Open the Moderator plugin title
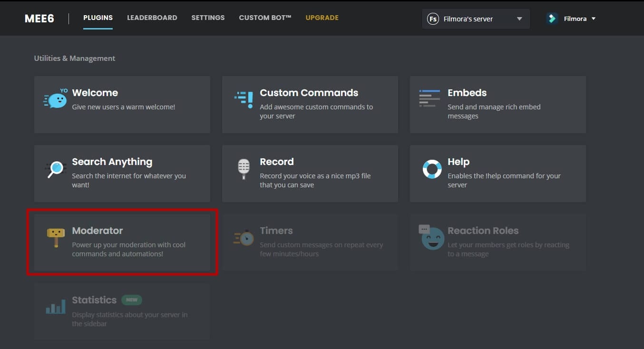 pos(98,231)
